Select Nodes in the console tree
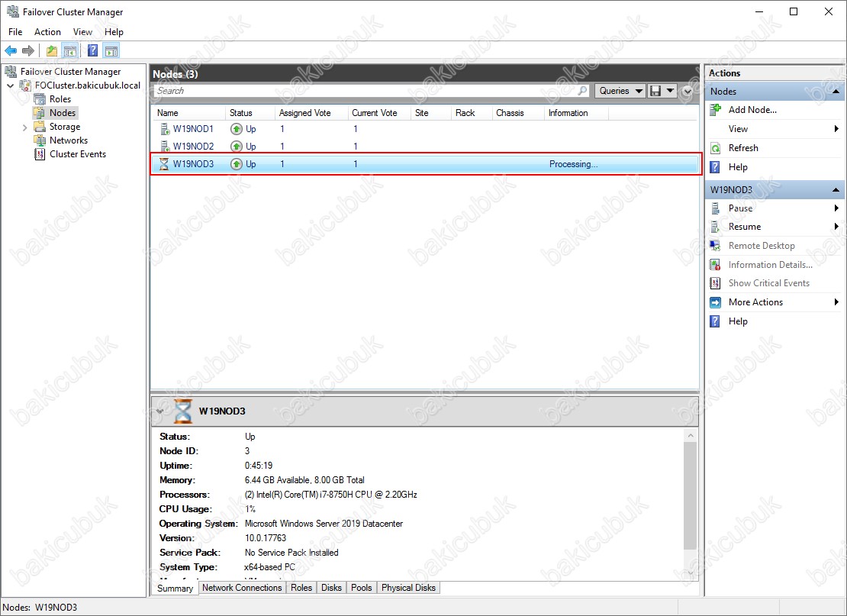 pos(63,112)
